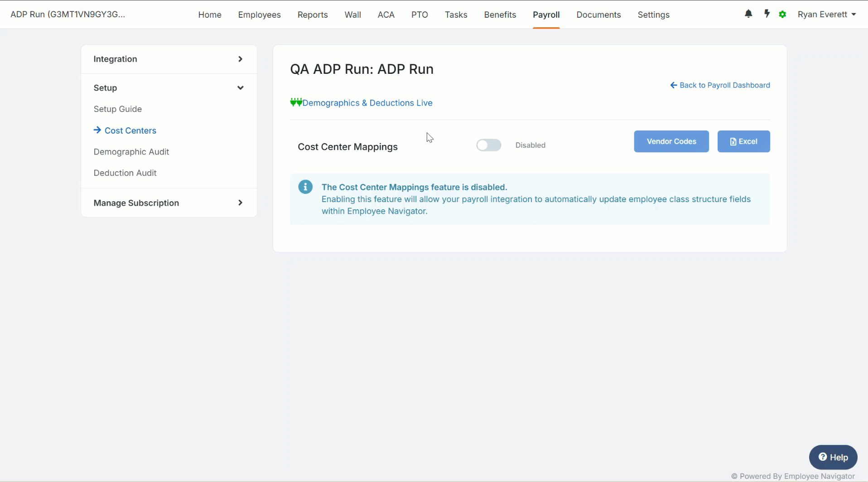
Task: Select Demographic Audit in sidebar
Action: tap(131, 152)
